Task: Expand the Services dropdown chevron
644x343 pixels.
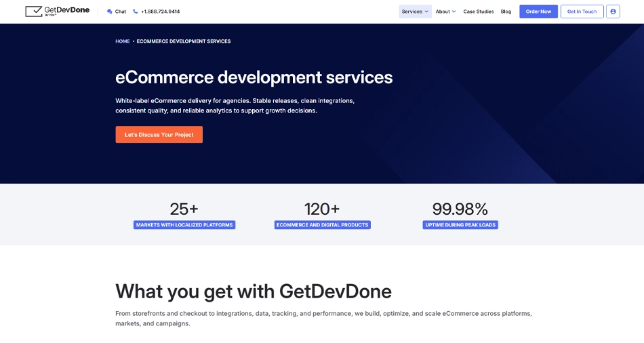Action: click(426, 12)
